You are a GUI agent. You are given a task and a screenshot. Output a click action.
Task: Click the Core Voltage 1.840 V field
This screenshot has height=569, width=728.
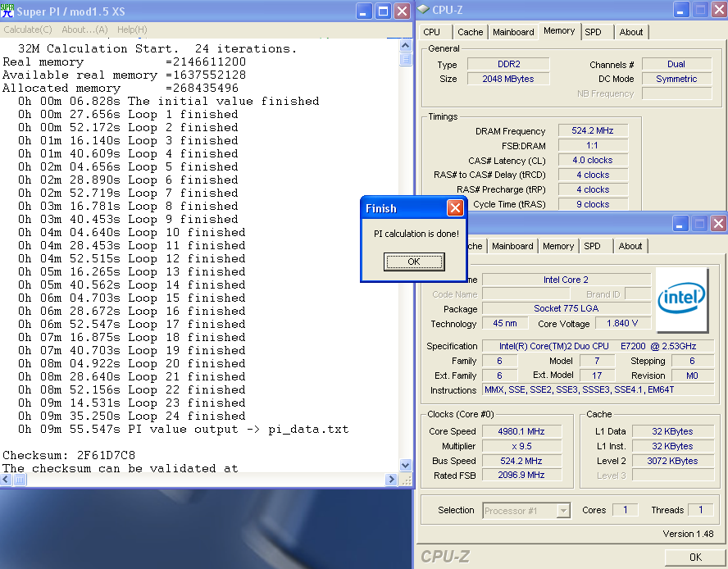pyautogui.click(x=622, y=323)
